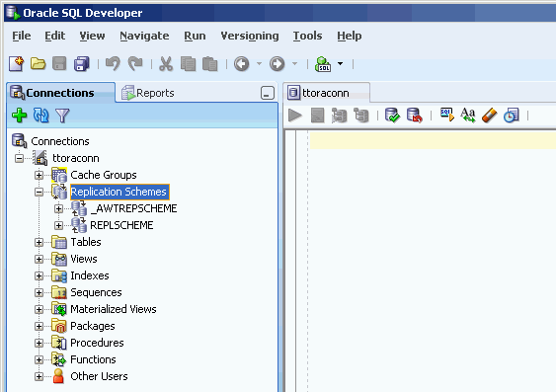Click the Paste clipboard icon
Screen dimensions: 556x392
(210, 64)
